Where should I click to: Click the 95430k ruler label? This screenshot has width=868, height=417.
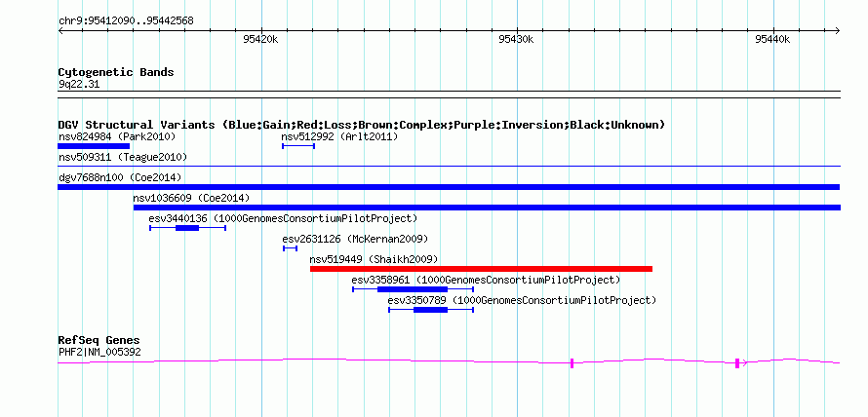coord(517,39)
